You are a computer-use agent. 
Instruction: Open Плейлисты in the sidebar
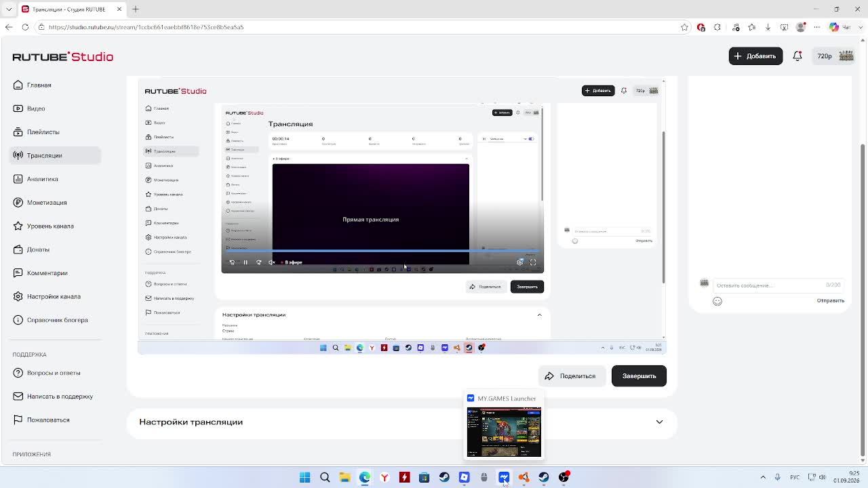point(37,132)
